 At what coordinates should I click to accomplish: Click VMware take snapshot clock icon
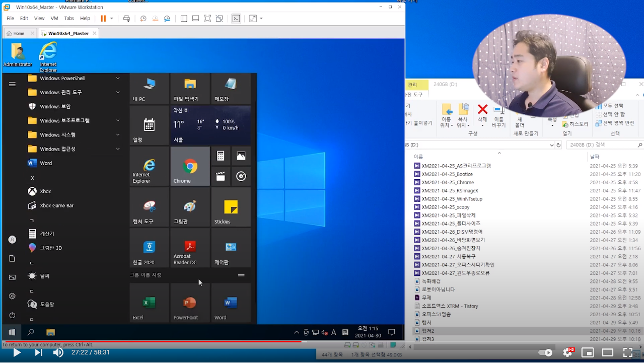pyautogui.click(x=144, y=19)
